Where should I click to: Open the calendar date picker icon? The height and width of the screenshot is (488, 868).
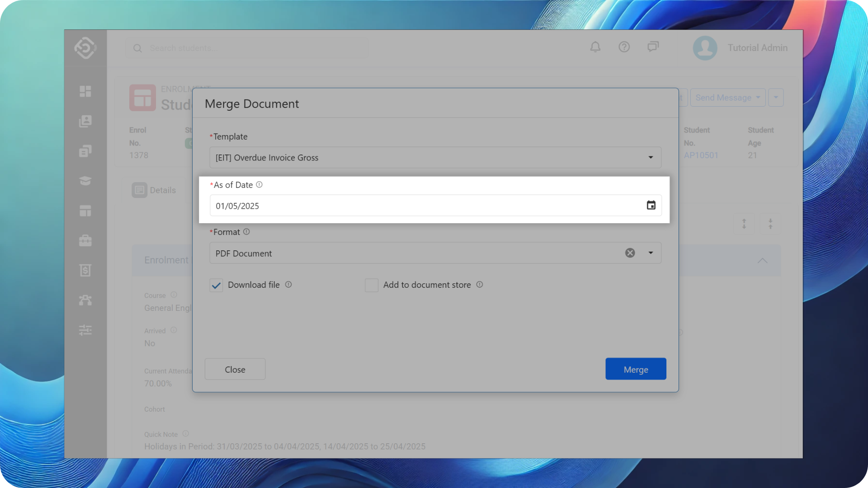click(651, 206)
